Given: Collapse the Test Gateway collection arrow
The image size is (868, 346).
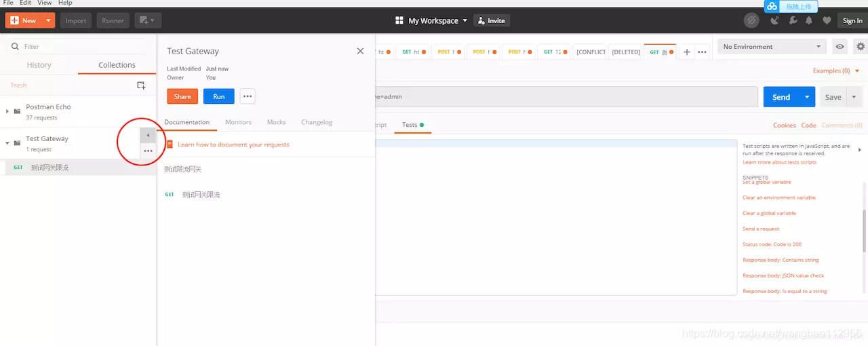Looking at the screenshot, I should click(x=7, y=142).
